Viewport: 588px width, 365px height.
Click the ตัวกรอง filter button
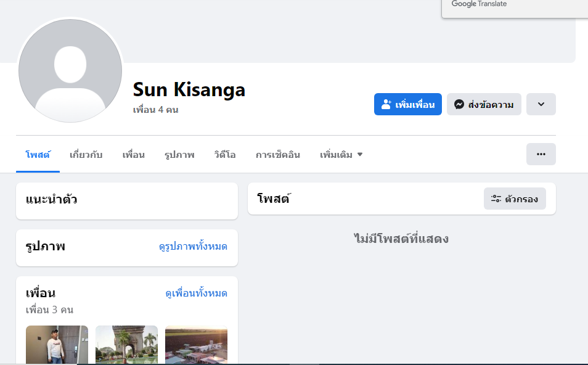(515, 199)
